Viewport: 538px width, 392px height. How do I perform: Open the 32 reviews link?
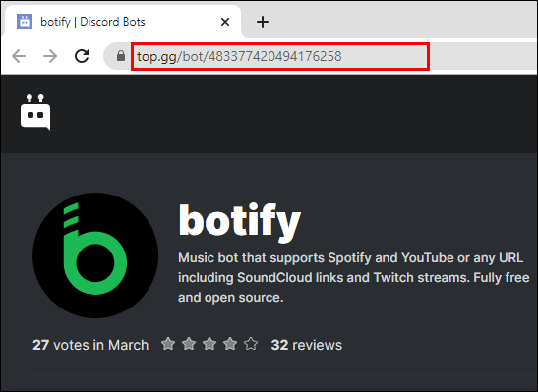(307, 345)
